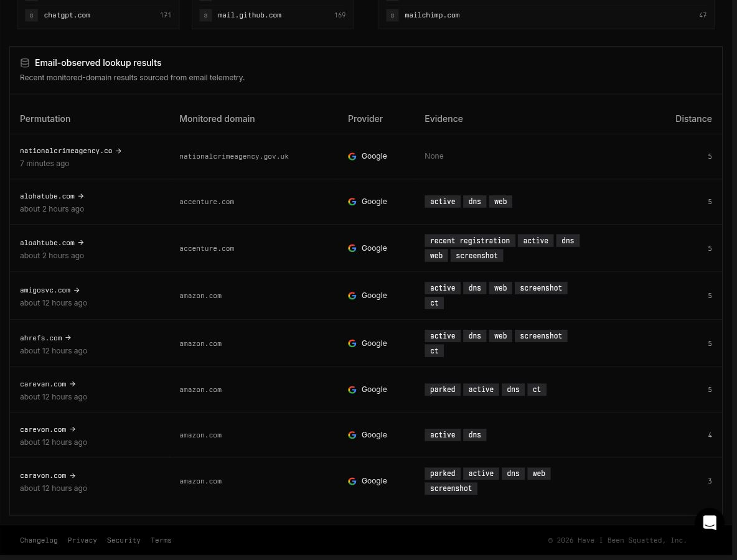Open the chat widget icon
This screenshot has height=560, width=737.
coord(709,522)
